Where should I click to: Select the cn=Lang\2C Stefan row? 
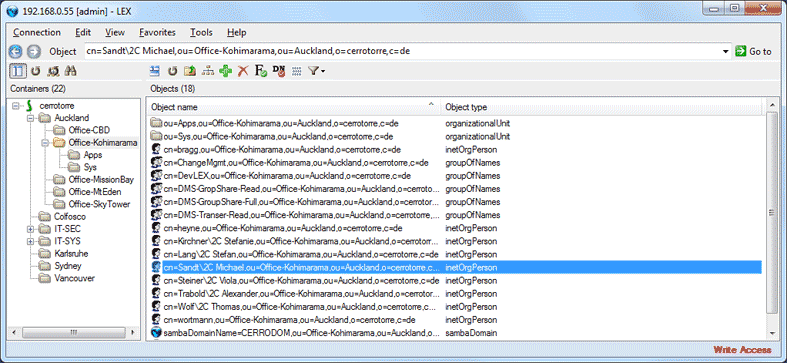click(456, 254)
